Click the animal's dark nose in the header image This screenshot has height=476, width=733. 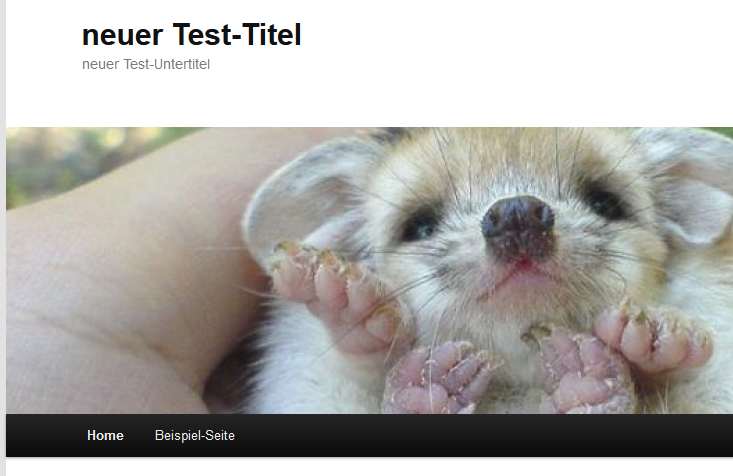(x=518, y=223)
